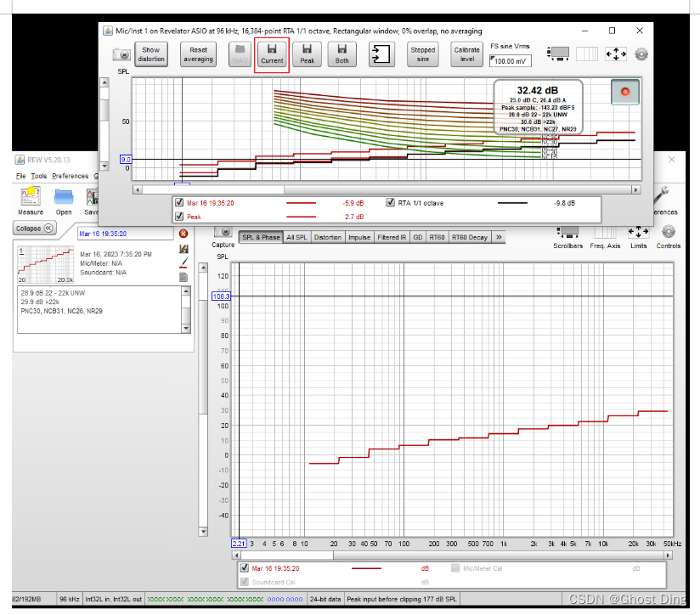Click Reset averaging in RTA window
Viewport: 700px width, 615px height.
[198, 54]
